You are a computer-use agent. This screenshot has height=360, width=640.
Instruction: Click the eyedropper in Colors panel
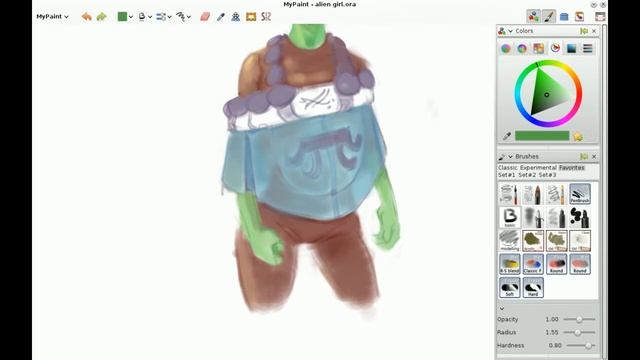pos(507,136)
